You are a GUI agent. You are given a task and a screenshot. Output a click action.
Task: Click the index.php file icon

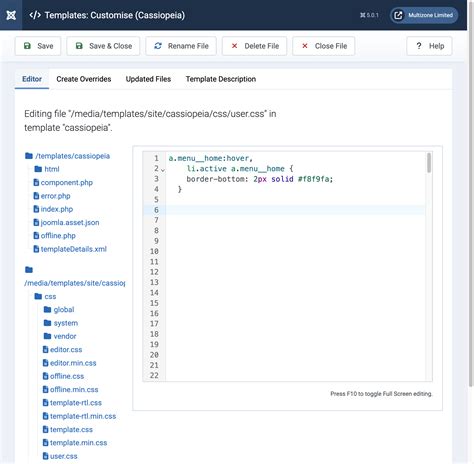point(36,209)
